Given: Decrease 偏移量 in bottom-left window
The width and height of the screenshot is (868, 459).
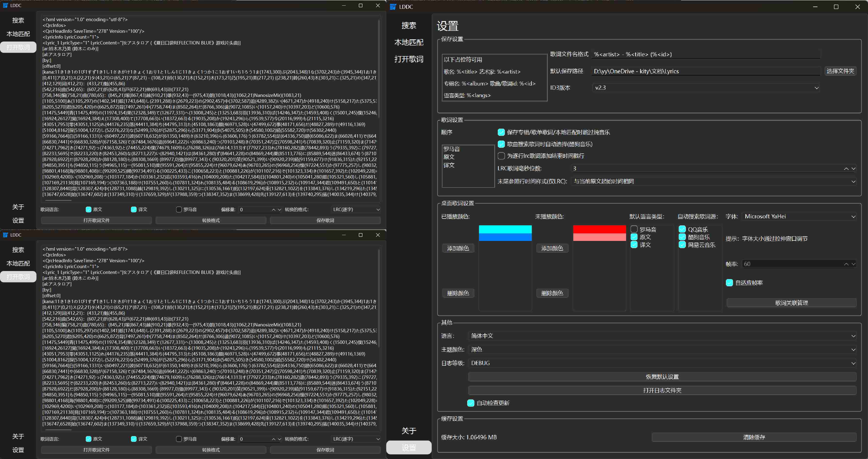Looking at the screenshot, I should pos(279,439).
